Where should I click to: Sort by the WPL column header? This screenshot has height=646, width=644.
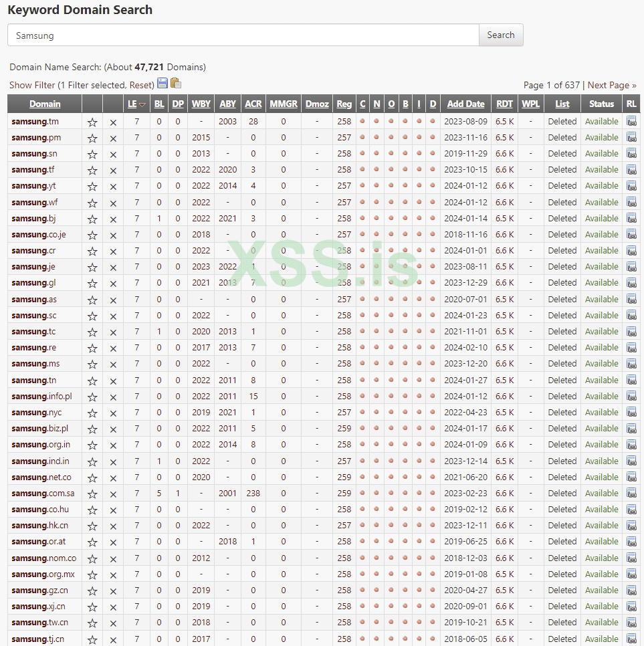click(530, 104)
